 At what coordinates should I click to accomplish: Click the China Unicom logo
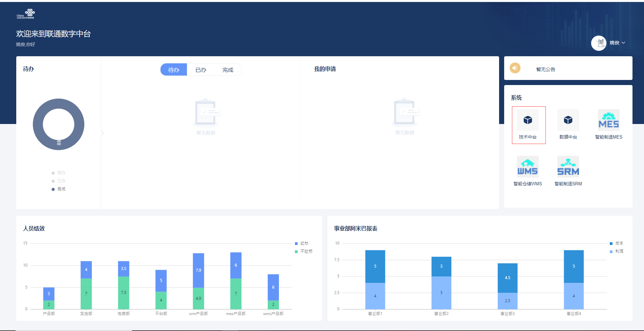(x=26, y=14)
